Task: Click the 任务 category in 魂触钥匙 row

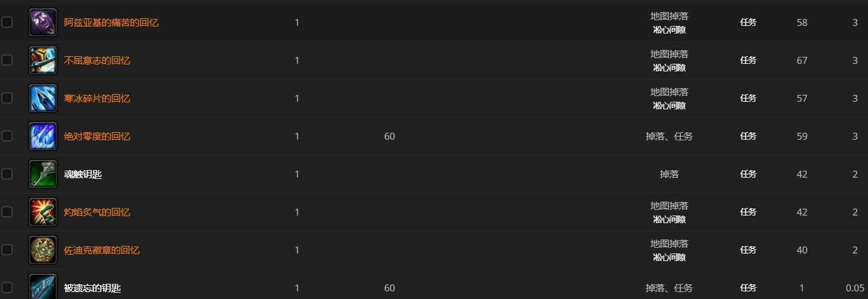Action: [748, 174]
